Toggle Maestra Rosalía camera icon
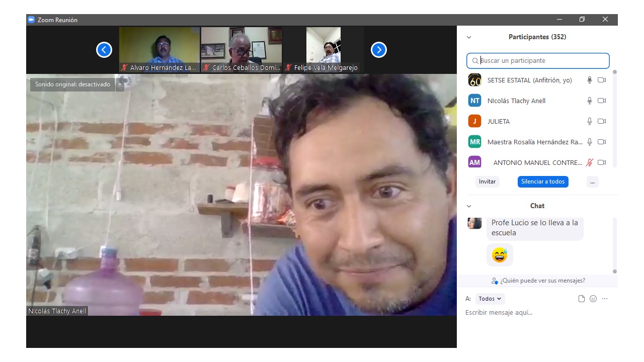This screenshot has width=644, height=362. 602,142
